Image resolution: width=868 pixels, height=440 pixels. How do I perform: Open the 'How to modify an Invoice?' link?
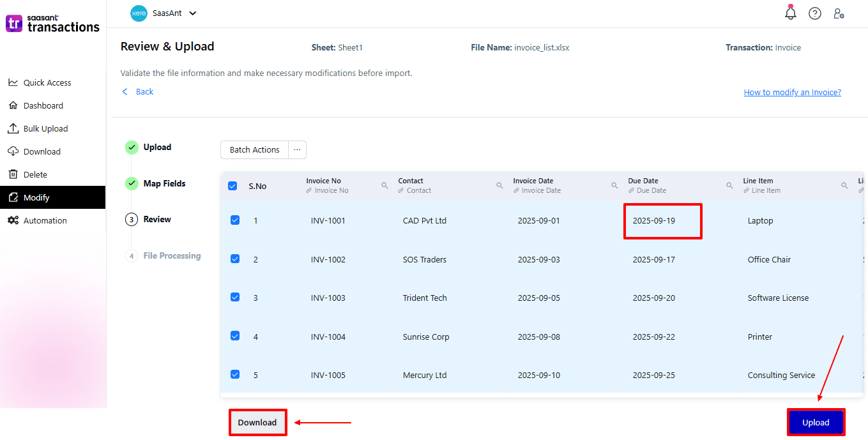point(792,92)
